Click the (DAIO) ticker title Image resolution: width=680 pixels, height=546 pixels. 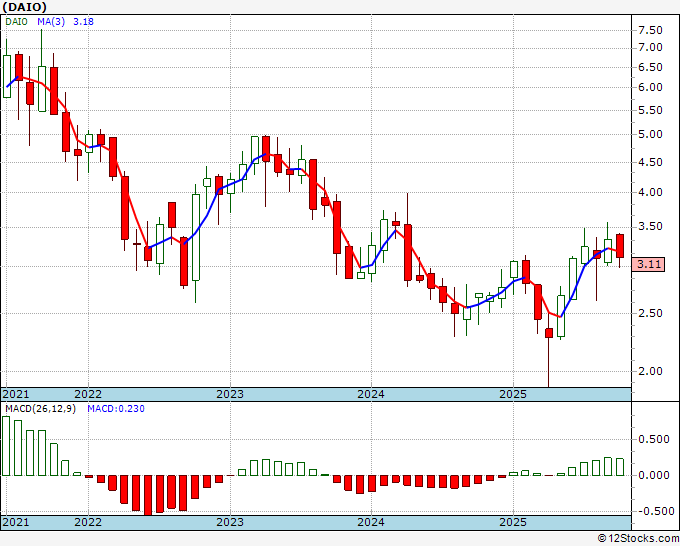pyautogui.click(x=24, y=7)
